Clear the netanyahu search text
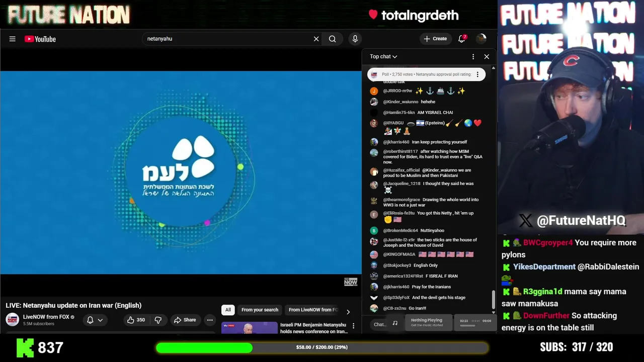The image size is (644, 362). pos(316,39)
